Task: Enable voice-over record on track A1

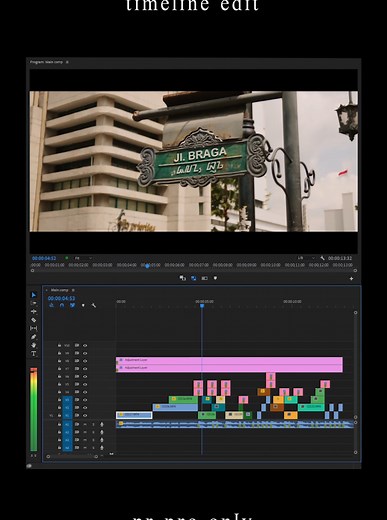Action: (x=102, y=424)
